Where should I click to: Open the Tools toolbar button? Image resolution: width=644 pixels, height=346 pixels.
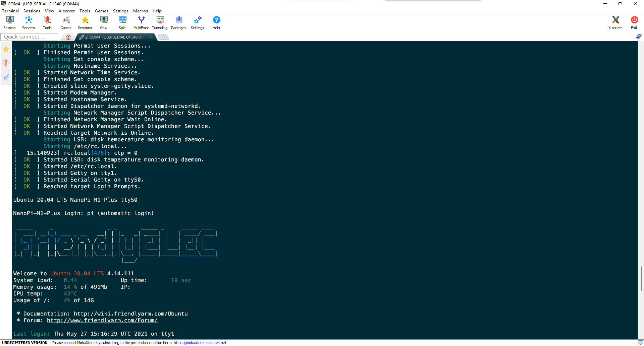tap(47, 23)
